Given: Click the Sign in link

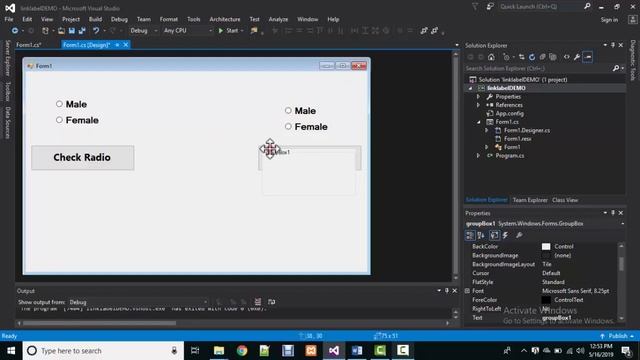Looking at the screenshot, I should click(609, 20).
